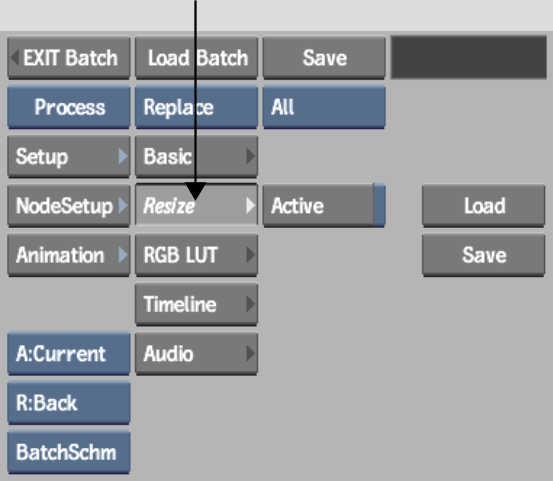Screen dimensions: 553x481
Task: Click the dark batch name field
Action: tap(469, 57)
